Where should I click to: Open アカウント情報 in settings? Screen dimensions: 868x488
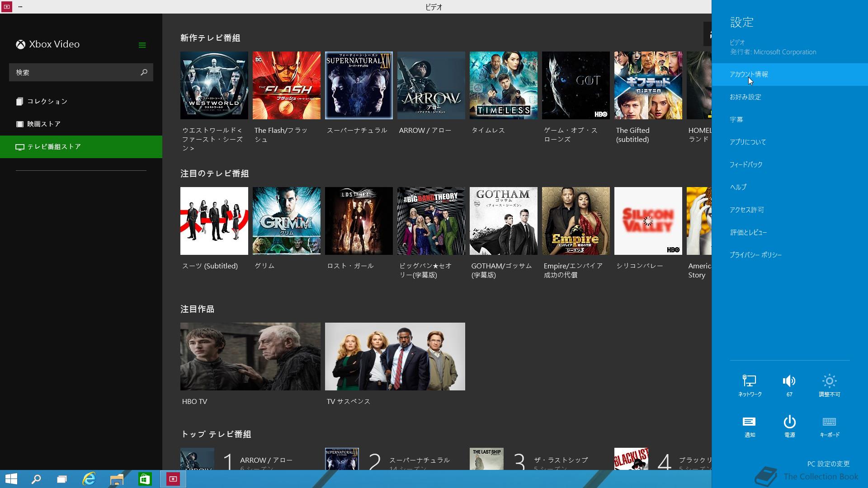point(790,75)
